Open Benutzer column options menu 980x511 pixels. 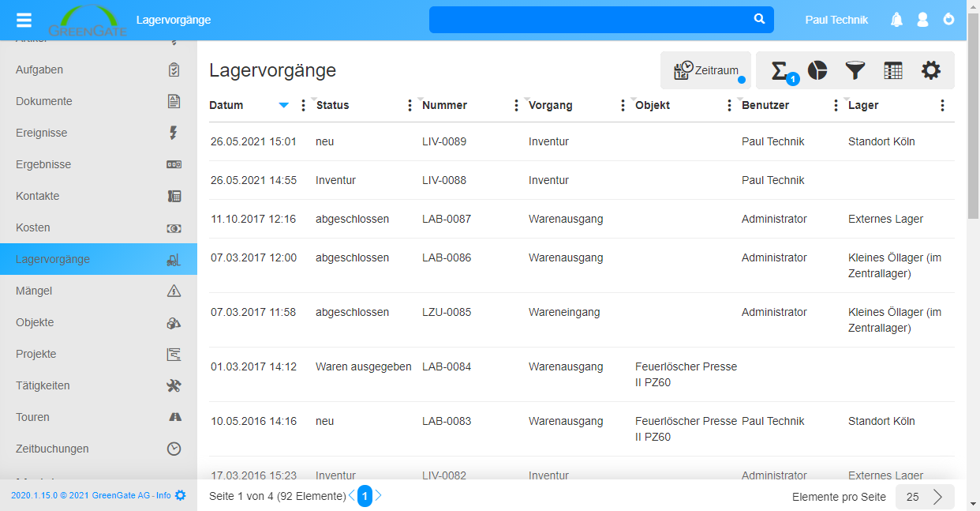coord(836,106)
